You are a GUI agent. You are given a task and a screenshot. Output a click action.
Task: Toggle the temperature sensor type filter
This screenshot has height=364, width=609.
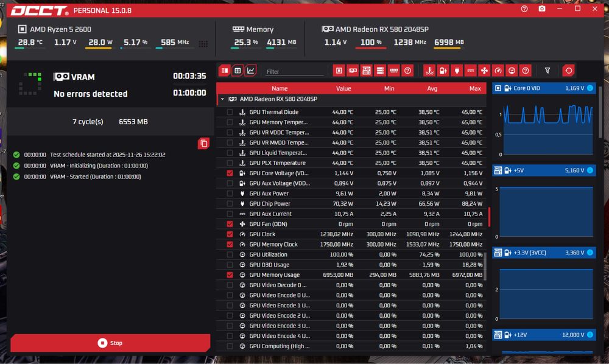(x=429, y=71)
